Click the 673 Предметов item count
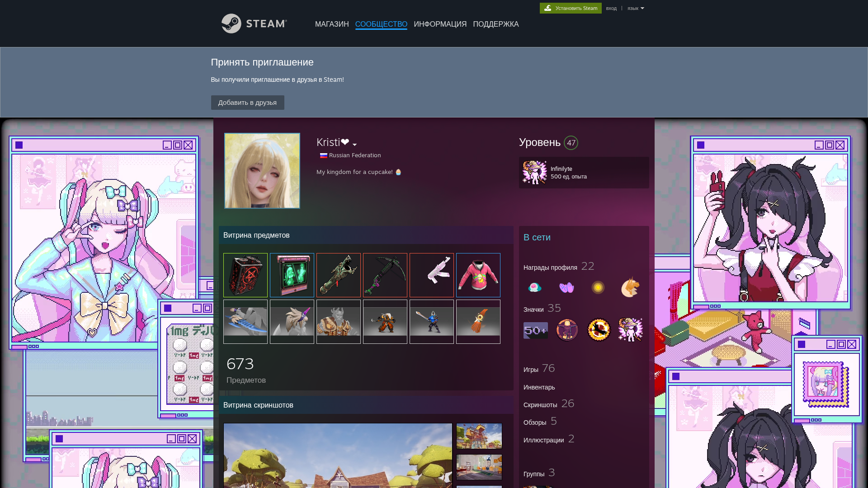This screenshot has width=868, height=488. [246, 371]
